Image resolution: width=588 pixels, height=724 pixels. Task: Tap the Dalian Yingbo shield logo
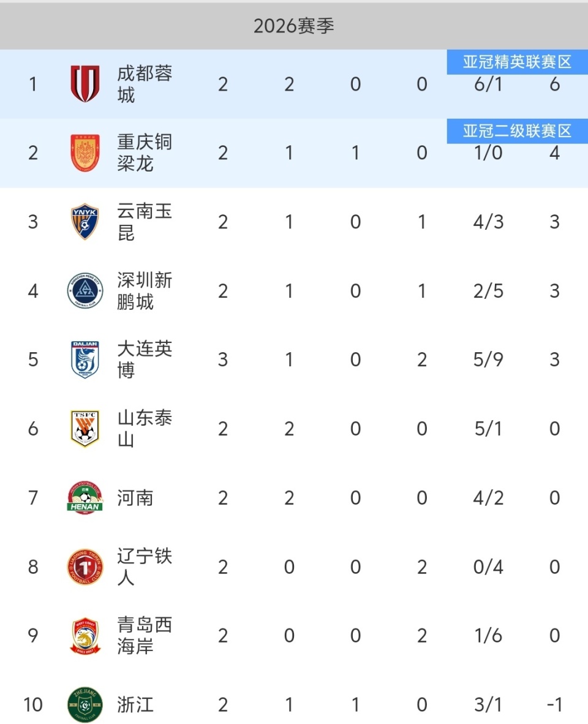[x=85, y=360]
